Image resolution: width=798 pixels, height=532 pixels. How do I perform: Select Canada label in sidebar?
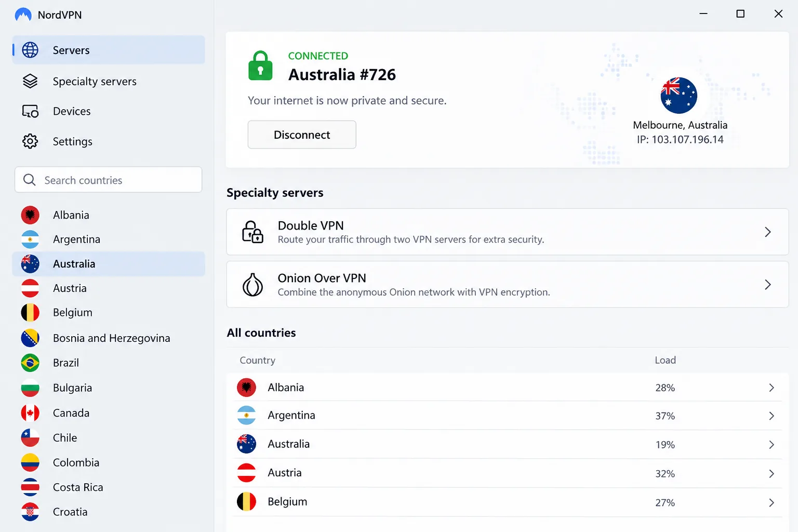coord(71,413)
